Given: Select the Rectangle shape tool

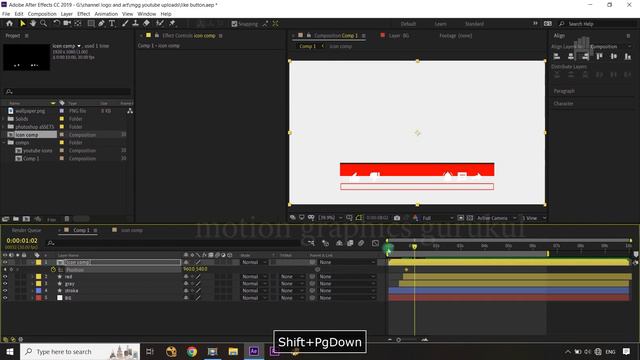Looking at the screenshot, I should tap(91, 24).
